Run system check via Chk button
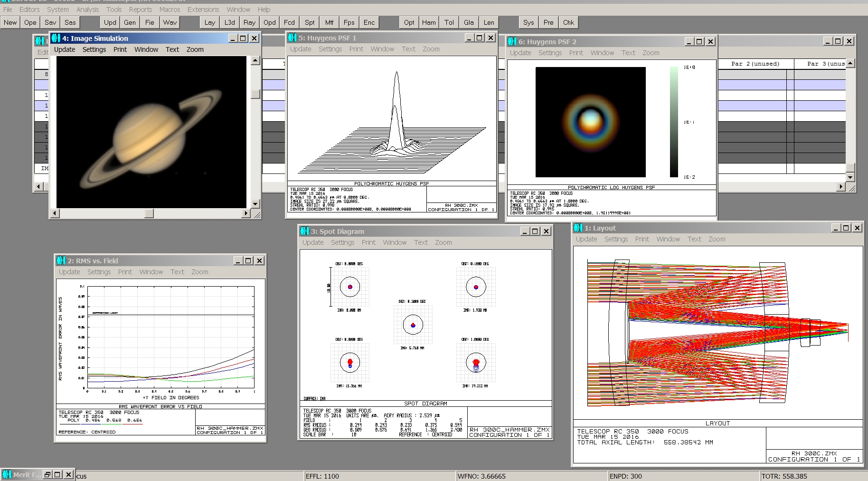This screenshot has width=868, height=481. 568,22
